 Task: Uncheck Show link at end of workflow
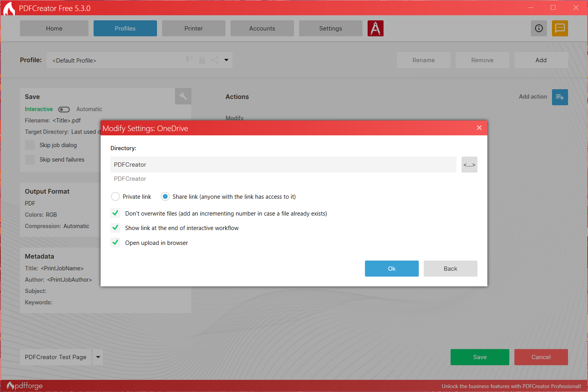115,228
